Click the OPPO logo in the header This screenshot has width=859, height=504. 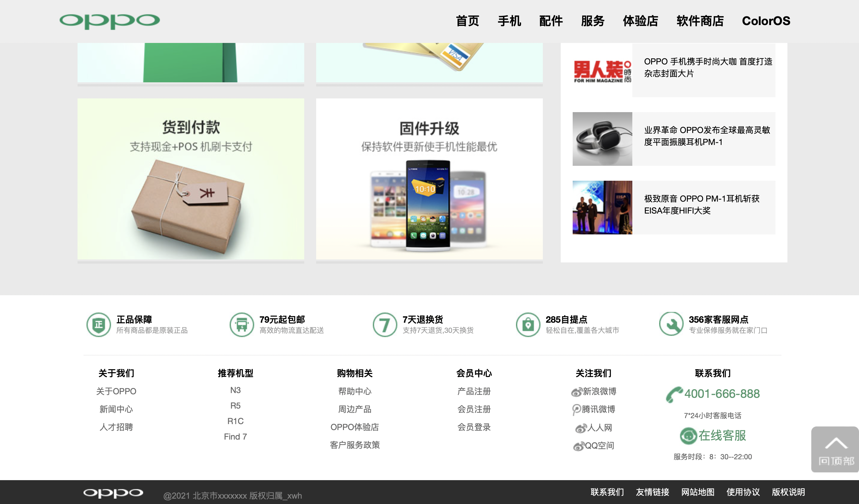point(110,21)
